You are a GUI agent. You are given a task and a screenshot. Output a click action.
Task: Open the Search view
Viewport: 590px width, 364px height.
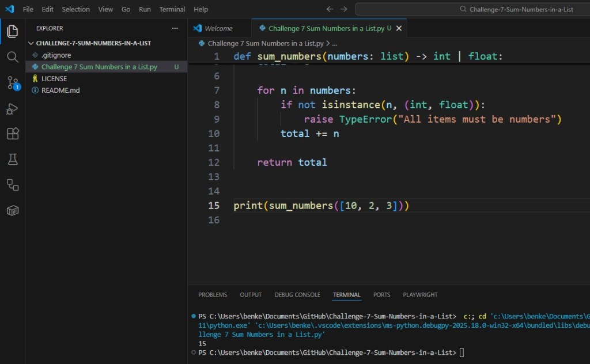tap(13, 57)
